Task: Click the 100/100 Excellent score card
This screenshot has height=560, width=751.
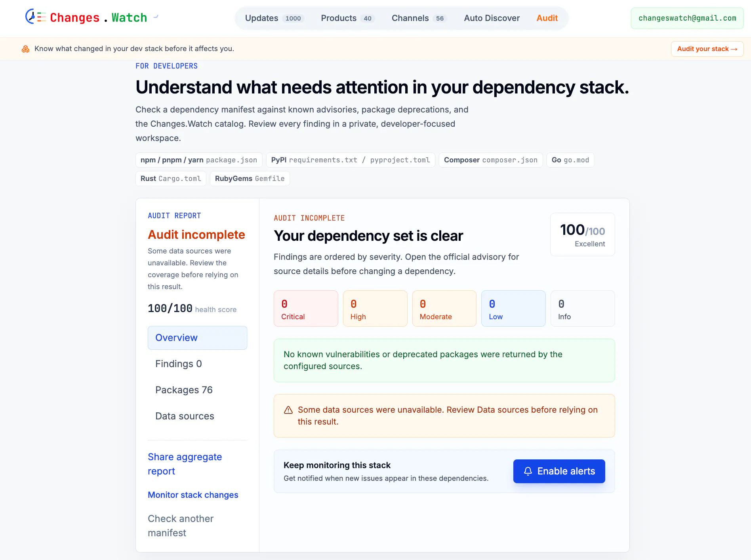Action: point(583,234)
